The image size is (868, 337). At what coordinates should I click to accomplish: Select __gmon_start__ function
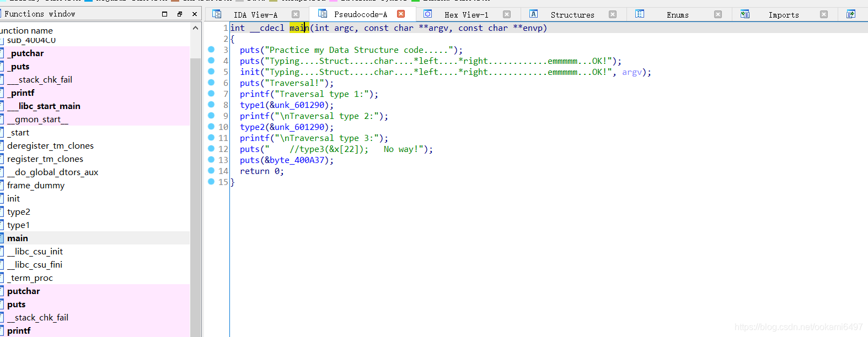(95, 119)
